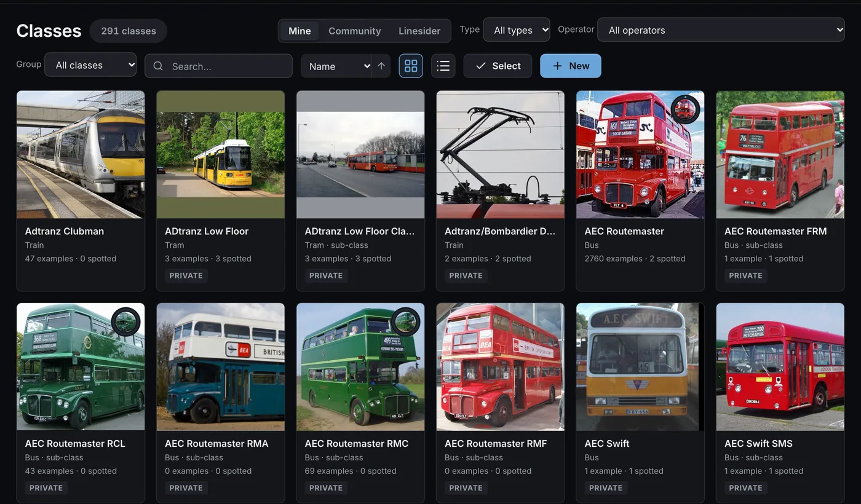Create a new class with New button
Image resolution: width=861 pixels, height=504 pixels.
tap(571, 66)
